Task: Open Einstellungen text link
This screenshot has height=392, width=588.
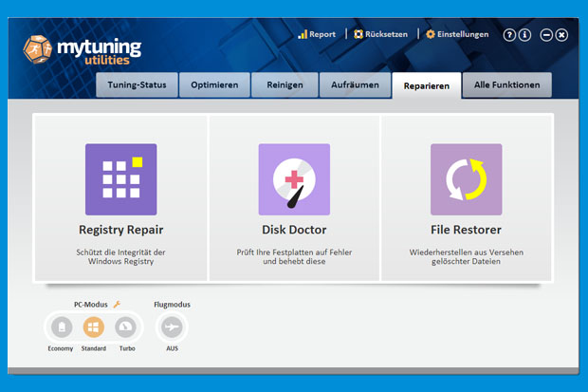Action: 463,34
